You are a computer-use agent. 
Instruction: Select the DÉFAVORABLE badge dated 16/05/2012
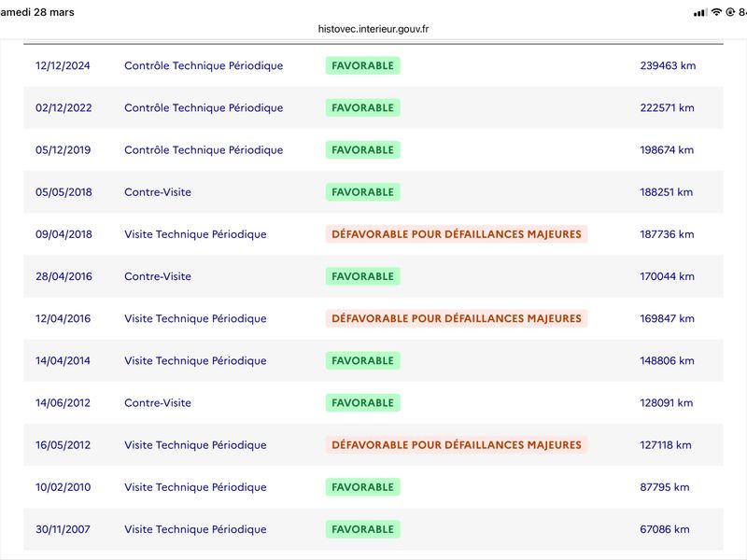pos(457,445)
